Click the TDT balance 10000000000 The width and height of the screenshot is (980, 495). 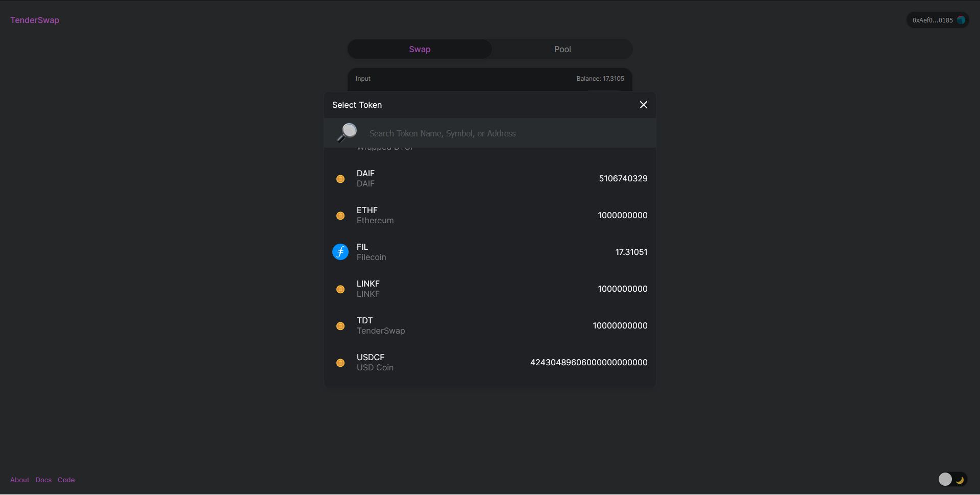click(620, 326)
